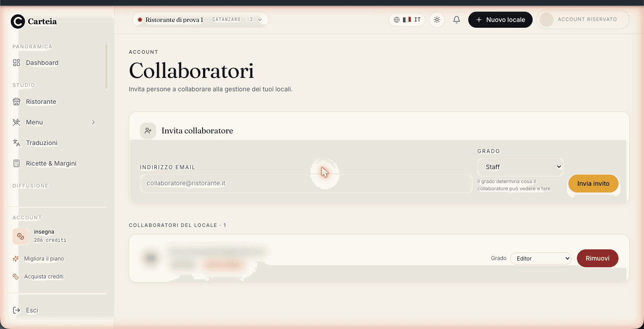
Task: Expand the Menu submenu chevron
Action: (93, 122)
